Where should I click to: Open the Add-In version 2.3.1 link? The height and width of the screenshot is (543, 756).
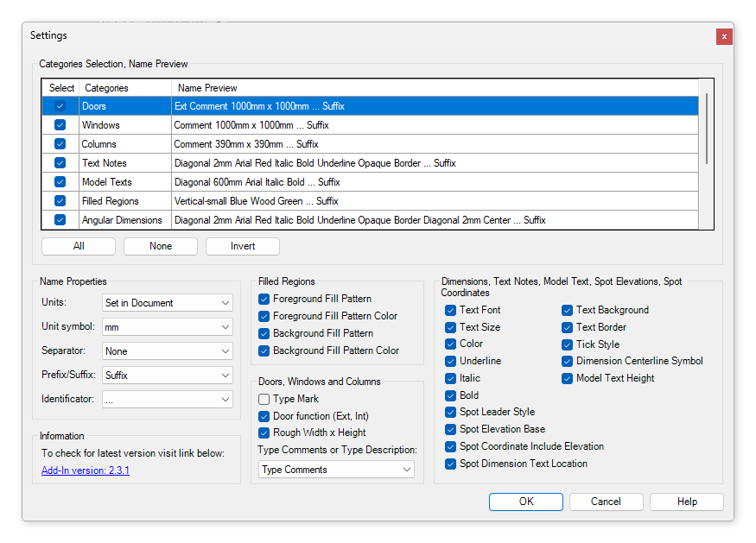click(86, 470)
